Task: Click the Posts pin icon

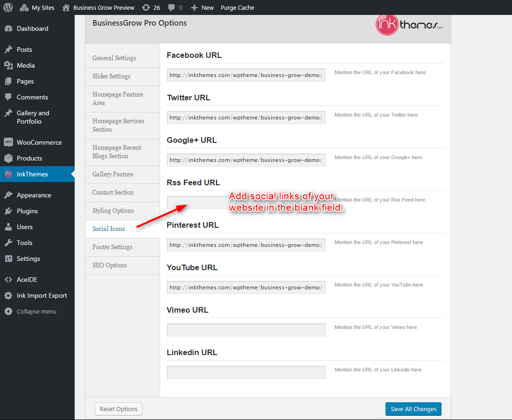Action: (x=8, y=49)
